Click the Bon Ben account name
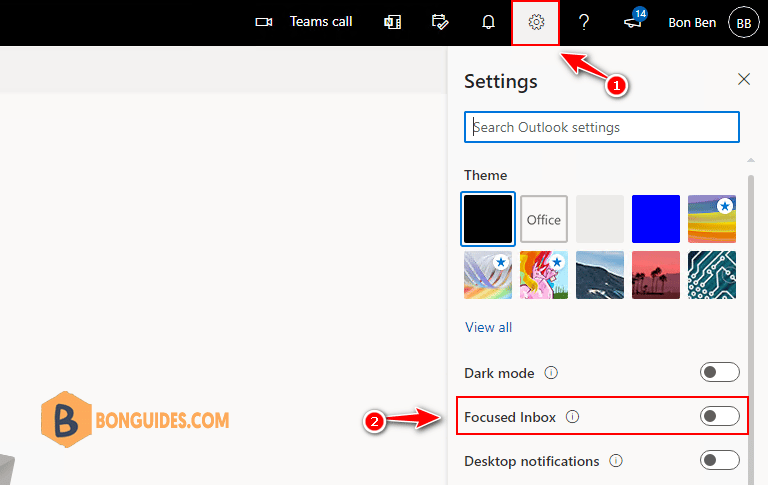The height and width of the screenshot is (485, 768). pyautogui.click(x=692, y=23)
